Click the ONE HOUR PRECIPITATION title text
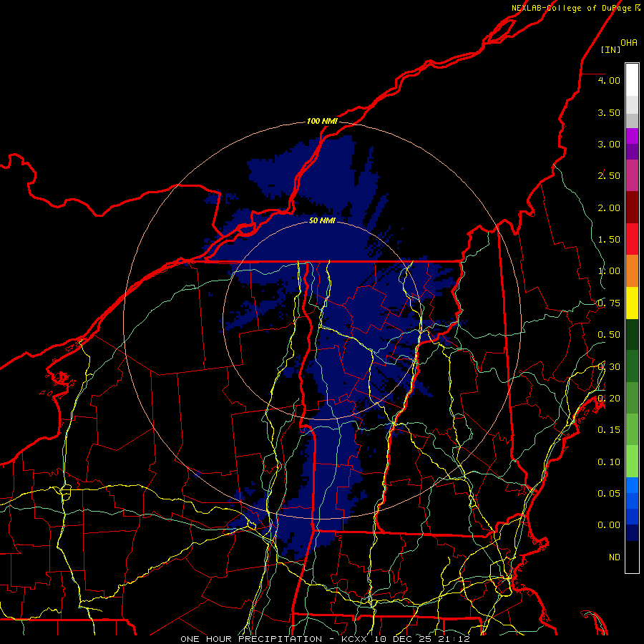This screenshot has height=644, width=644. [251, 639]
